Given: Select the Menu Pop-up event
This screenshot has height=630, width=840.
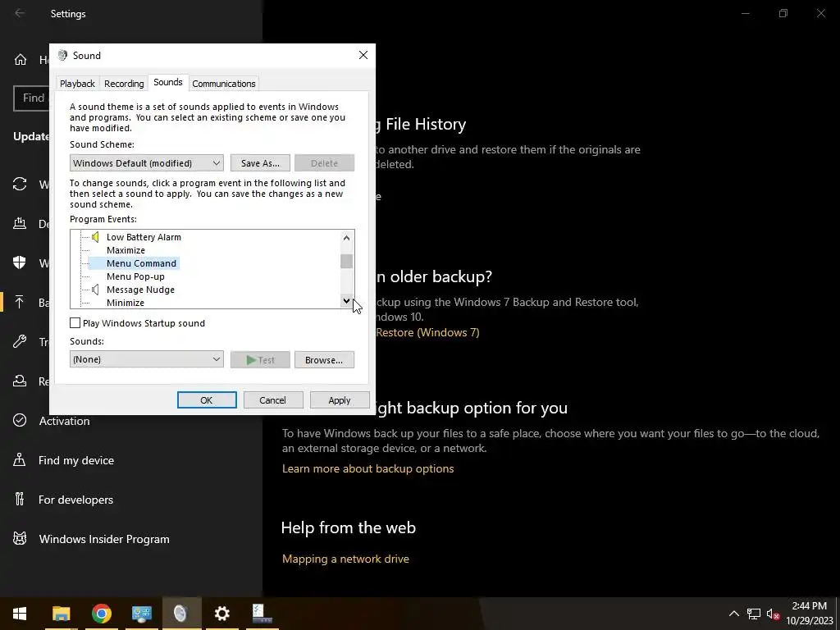Looking at the screenshot, I should pos(135,276).
